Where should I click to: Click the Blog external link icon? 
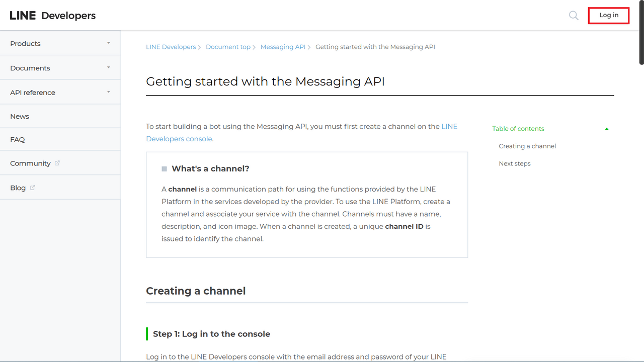coord(33,188)
